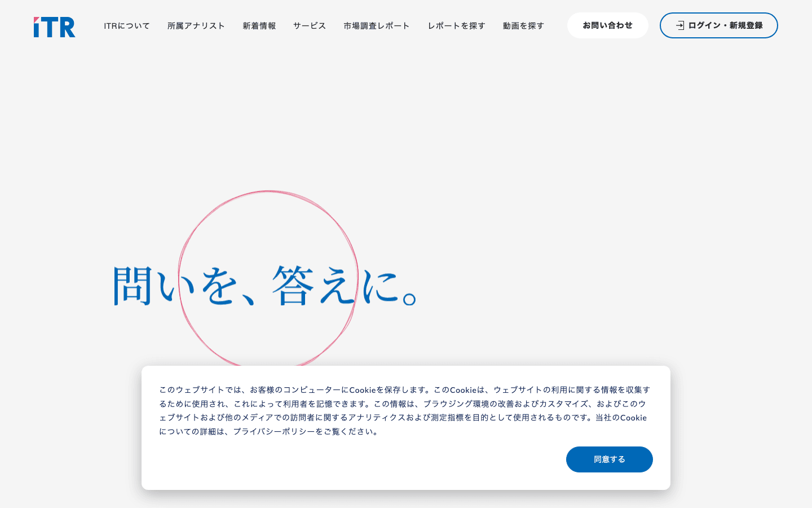Screen dimensions: 812x508
Task: Open the サービス navigation item
Action: click(x=310, y=25)
